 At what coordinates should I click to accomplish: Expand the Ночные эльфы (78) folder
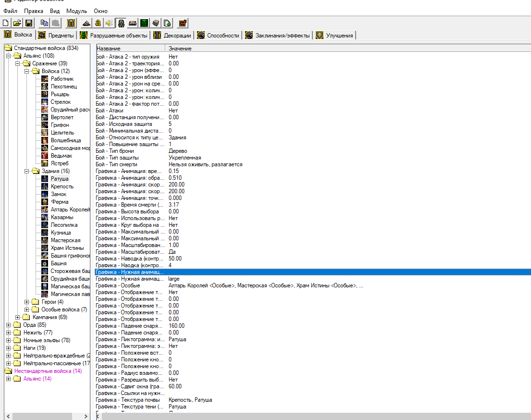click(9, 340)
